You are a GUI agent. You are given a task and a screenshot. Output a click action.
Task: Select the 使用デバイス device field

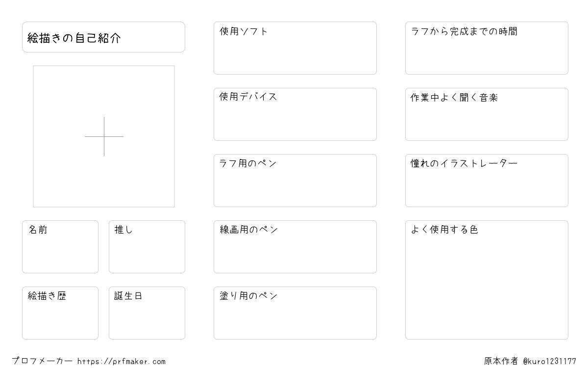pyautogui.click(x=295, y=114)
